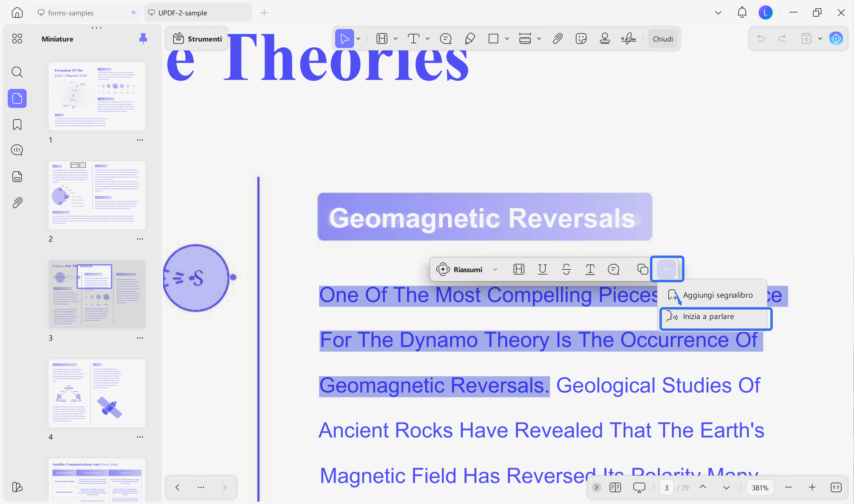Open page 4 thumbnail

(x=97, y=393)
